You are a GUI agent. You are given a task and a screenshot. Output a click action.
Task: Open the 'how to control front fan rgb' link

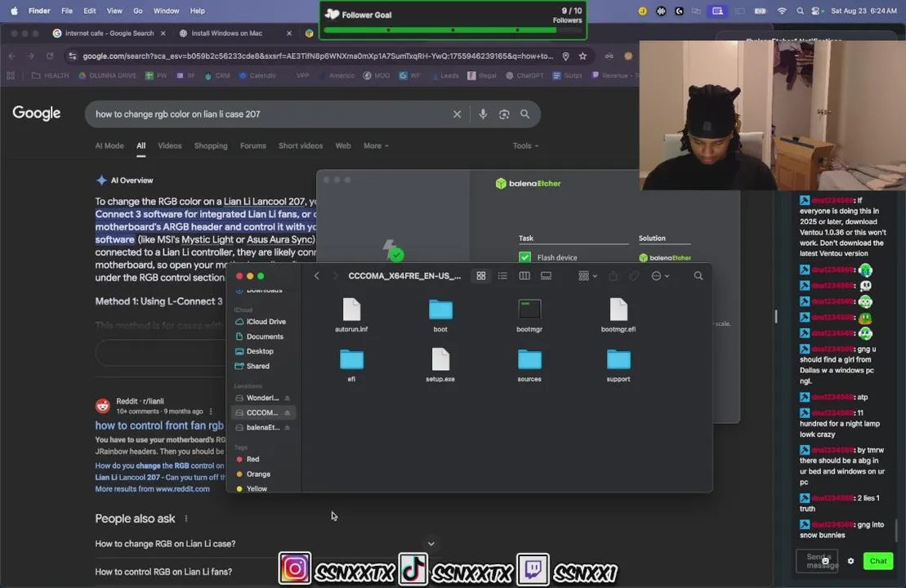tap(159, 425)
